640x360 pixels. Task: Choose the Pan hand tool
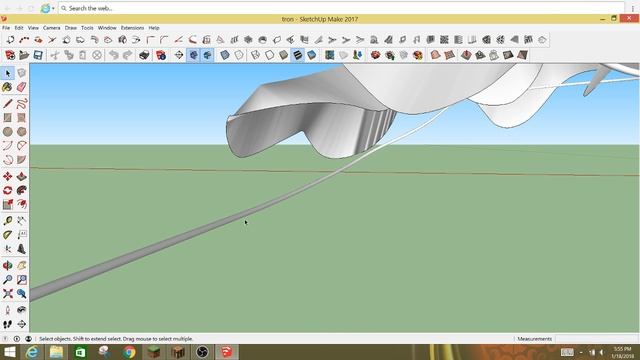pyautogui.click(x=22, y=266)
